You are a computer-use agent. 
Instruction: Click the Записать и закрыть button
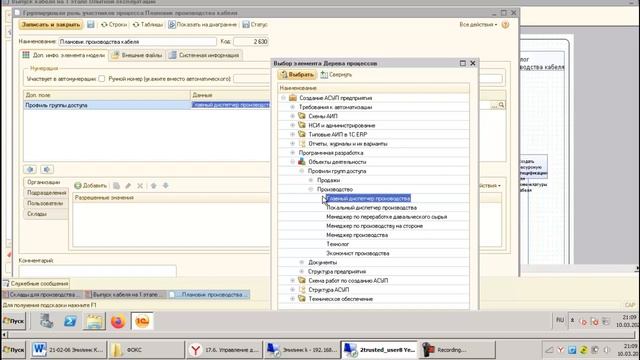[x=51, y=24]
